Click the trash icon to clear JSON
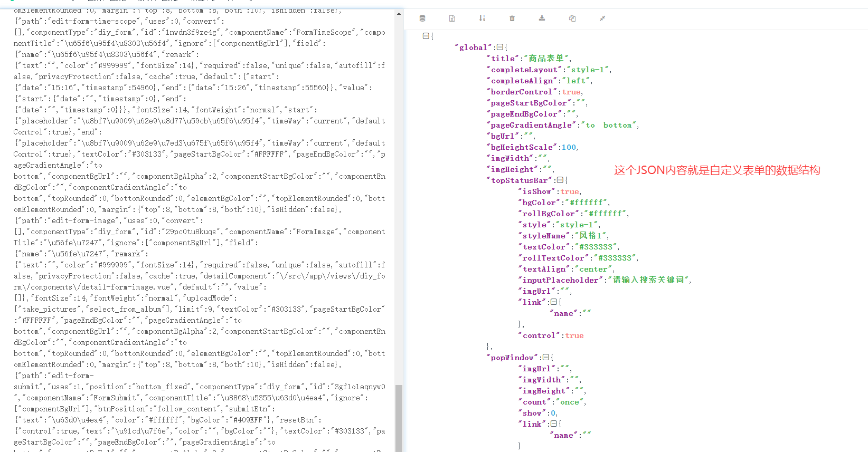 coord(512,18)
